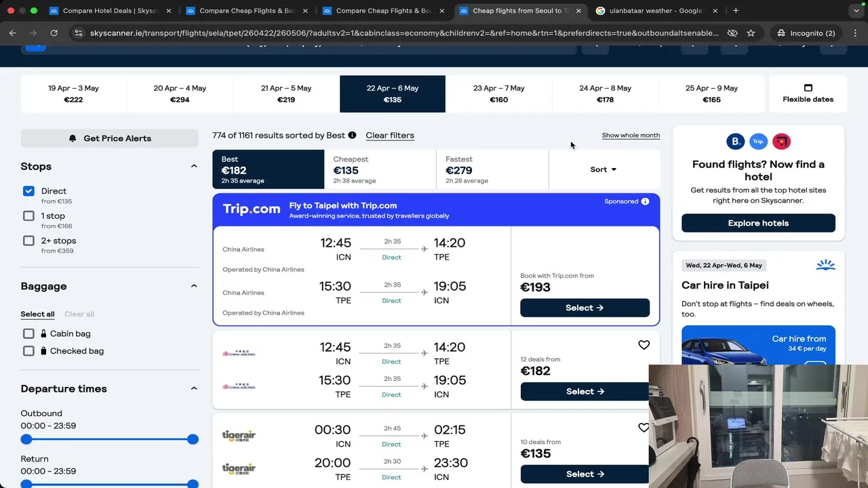Open a new browser tab
This screenshot has width=868, height=488.
[736, 11]
